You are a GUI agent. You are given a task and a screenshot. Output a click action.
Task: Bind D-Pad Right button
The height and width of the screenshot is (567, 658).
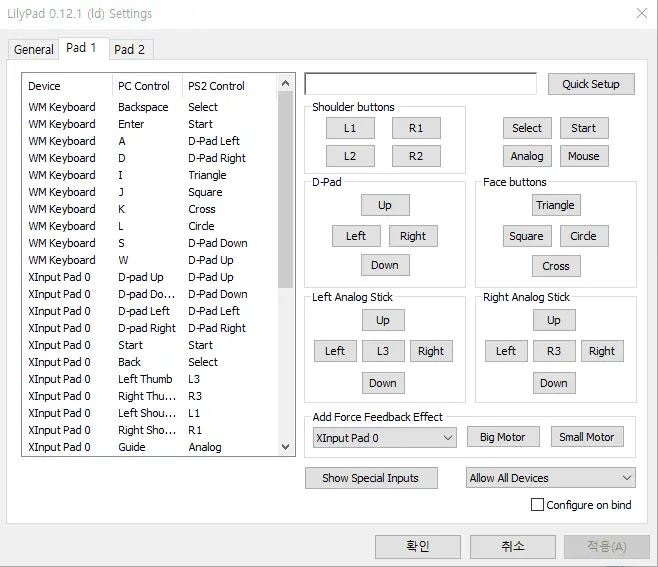(x=413, y=236)
